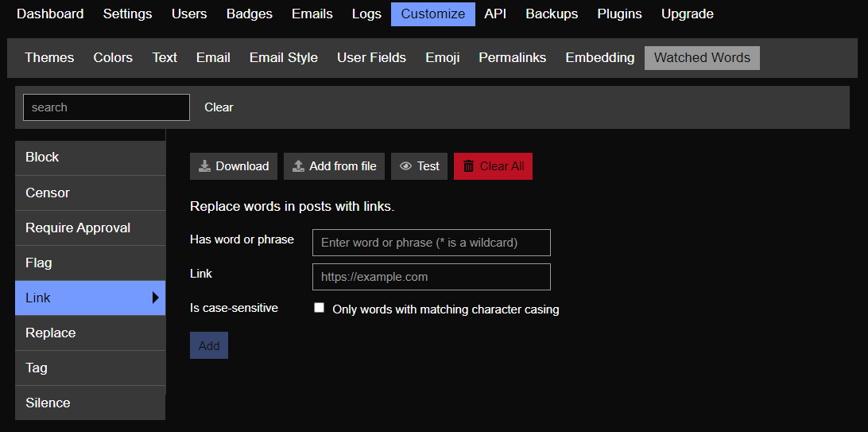Click 'Replace words in posts with links.' text
This screenshot has height=432, width=868.
tap(293, 207)
